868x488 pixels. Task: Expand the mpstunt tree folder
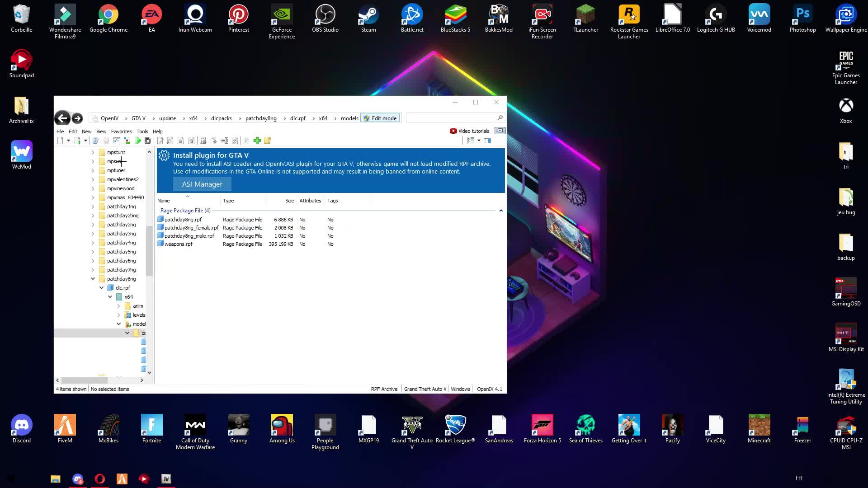pyautogui.click(x=93, y=152)
